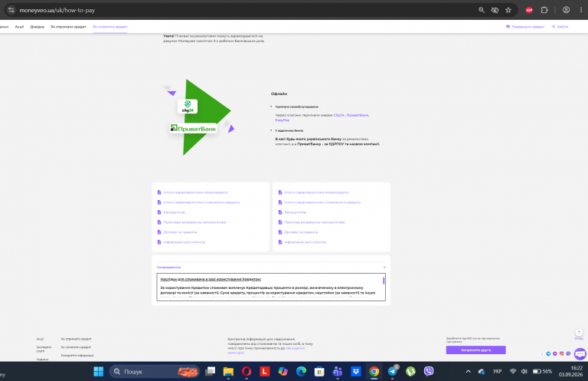Open the Акції link in footer

coord(40,339)
